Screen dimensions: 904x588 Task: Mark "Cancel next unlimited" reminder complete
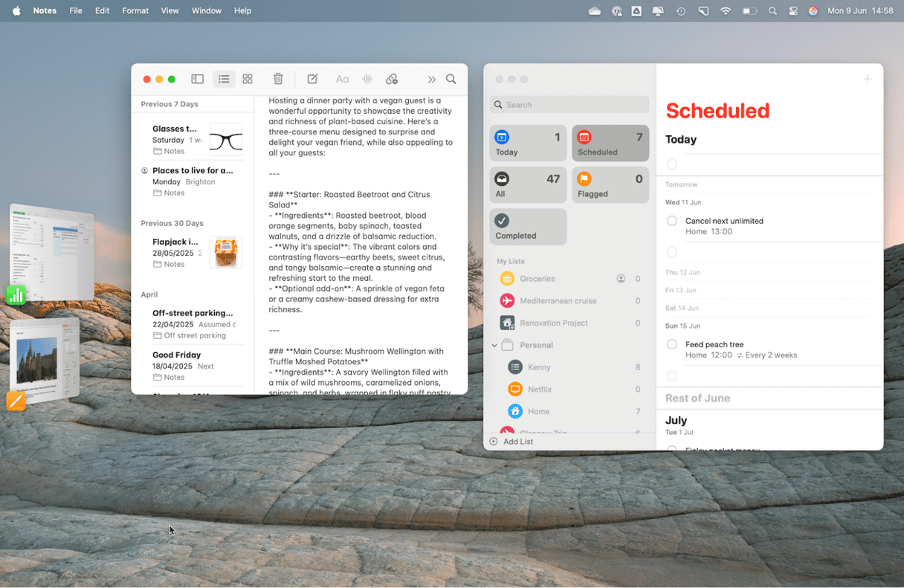pos(672,221)
